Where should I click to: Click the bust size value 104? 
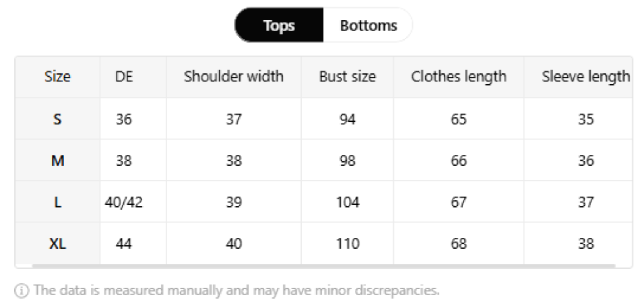point(347,202)
